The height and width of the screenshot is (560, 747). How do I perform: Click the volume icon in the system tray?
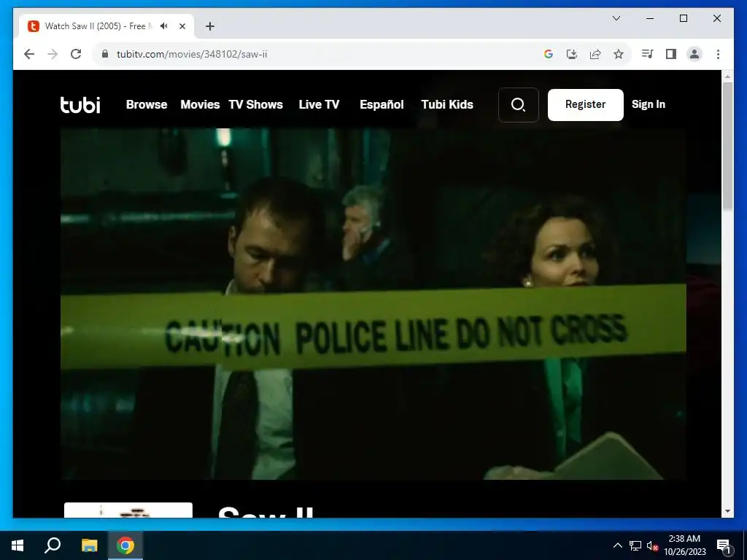point(652,545)
